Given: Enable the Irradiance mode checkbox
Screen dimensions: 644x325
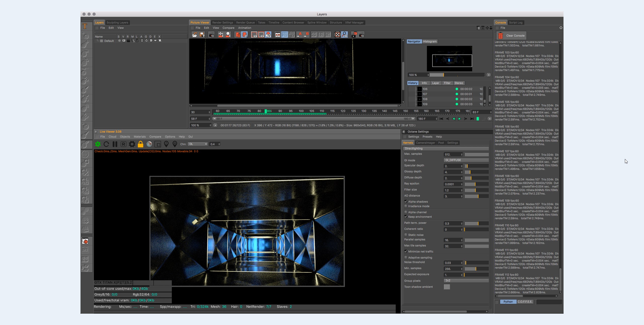Looking at the screenshot, I should [406, 206].
